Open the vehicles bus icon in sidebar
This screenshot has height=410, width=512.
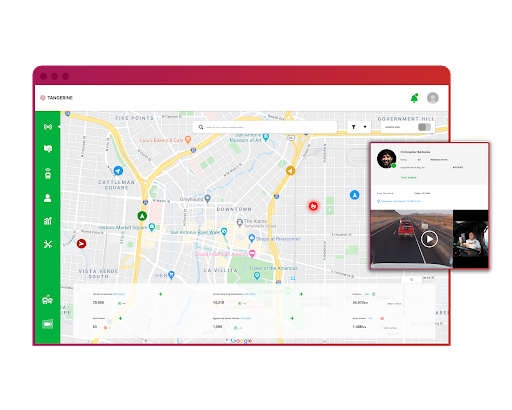click(48, 174)
